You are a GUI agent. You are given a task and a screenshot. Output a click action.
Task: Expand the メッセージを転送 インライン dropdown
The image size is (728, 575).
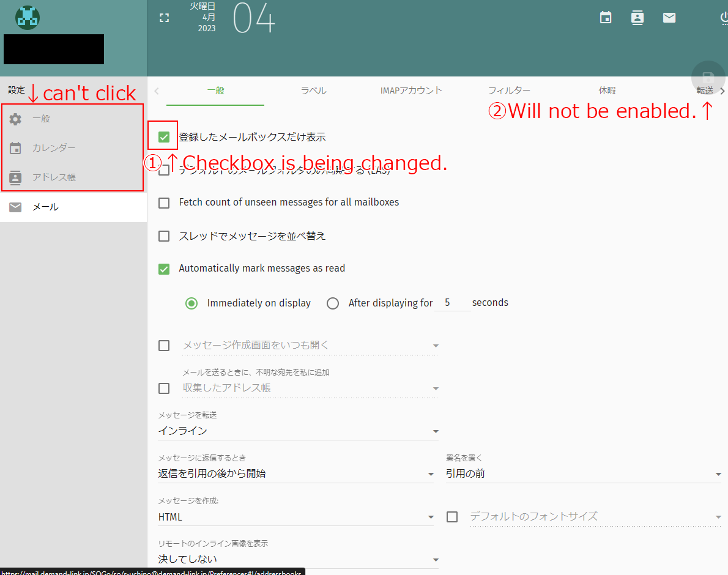[x=298, y=431]
